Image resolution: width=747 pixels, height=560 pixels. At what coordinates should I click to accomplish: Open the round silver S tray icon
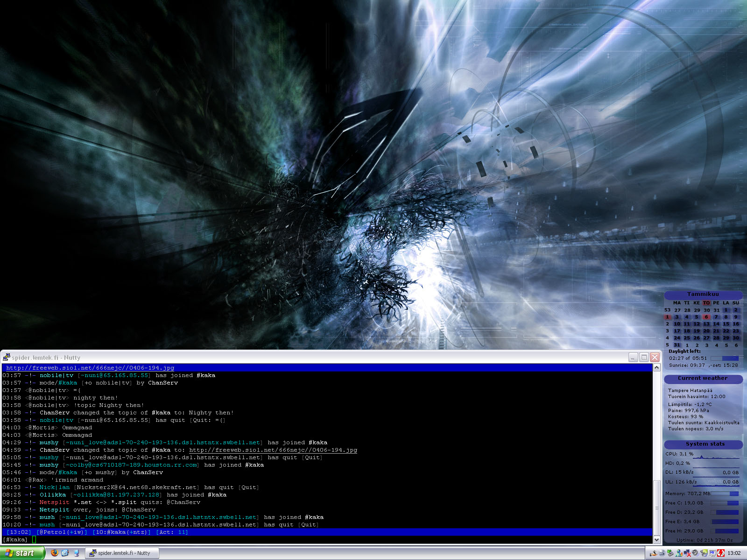[662, 553]
